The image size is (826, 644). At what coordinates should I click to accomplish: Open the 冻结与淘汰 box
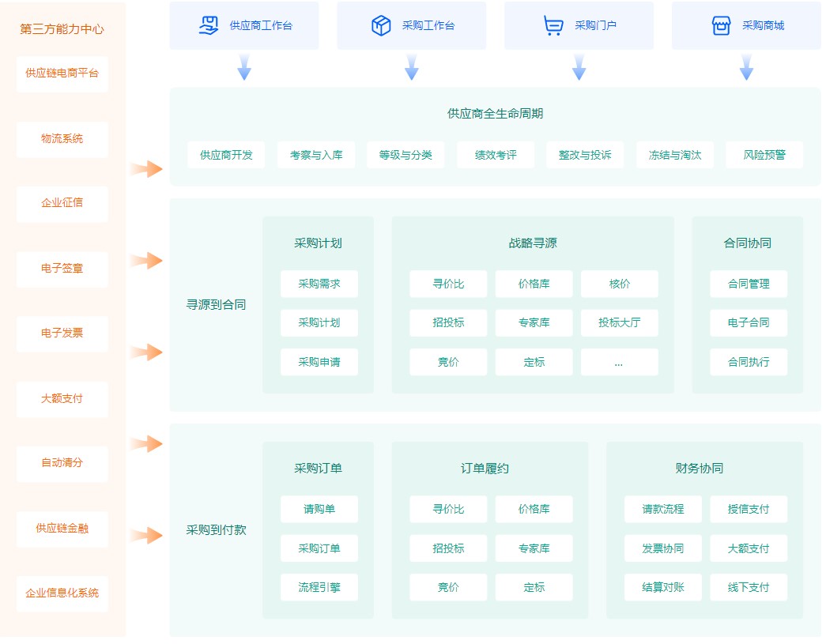pyautogui.click(x=675, y=155)
